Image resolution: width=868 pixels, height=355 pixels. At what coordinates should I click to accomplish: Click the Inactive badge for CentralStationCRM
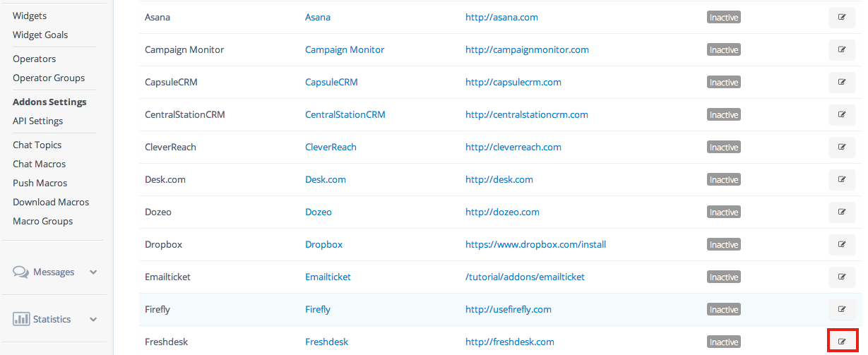[x=724, y=115]
